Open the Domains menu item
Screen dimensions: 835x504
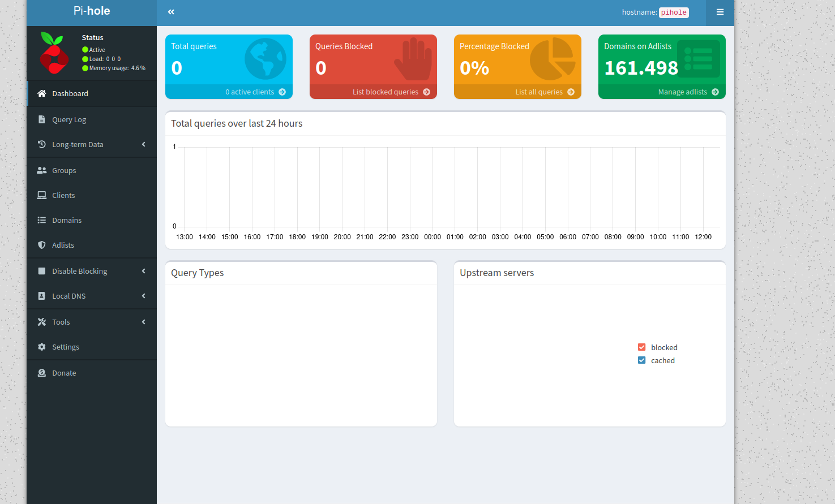click(67, 220)
